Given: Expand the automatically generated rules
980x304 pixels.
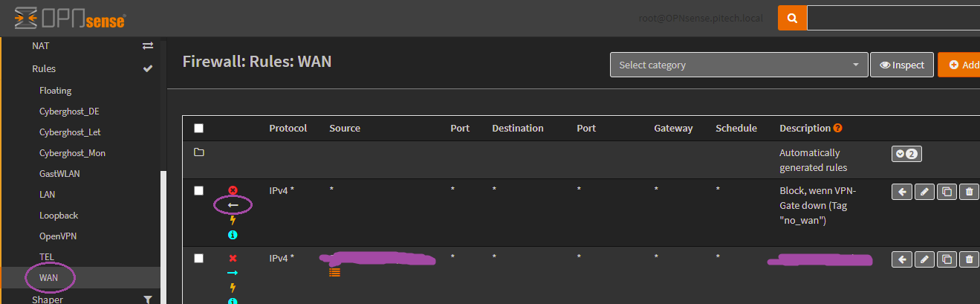Looking at the screenshot, I should 906,155.
